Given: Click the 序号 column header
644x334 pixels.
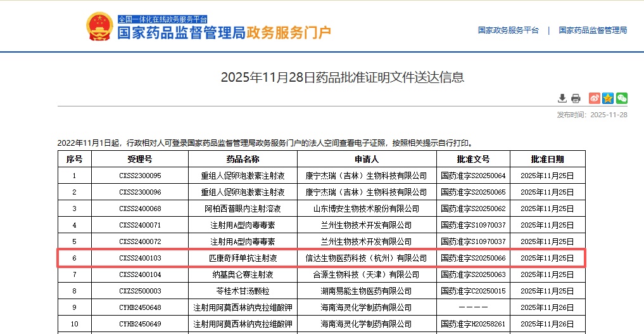Looking at the screenshot, I should pos(74,159).
